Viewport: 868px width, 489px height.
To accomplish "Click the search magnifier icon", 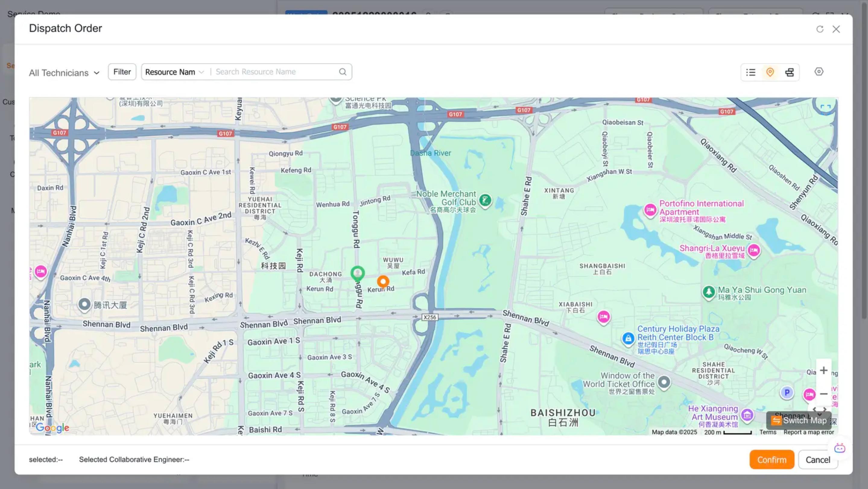I will 343,72.
